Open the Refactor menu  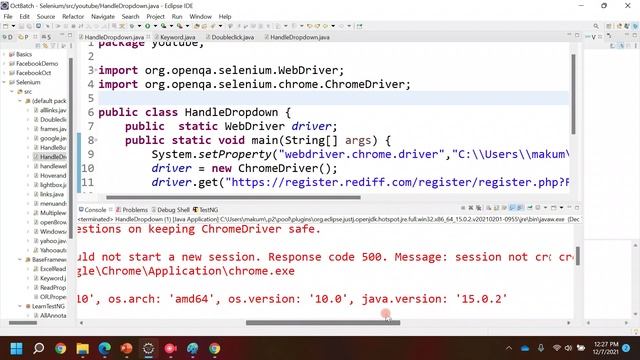(73, 16)
